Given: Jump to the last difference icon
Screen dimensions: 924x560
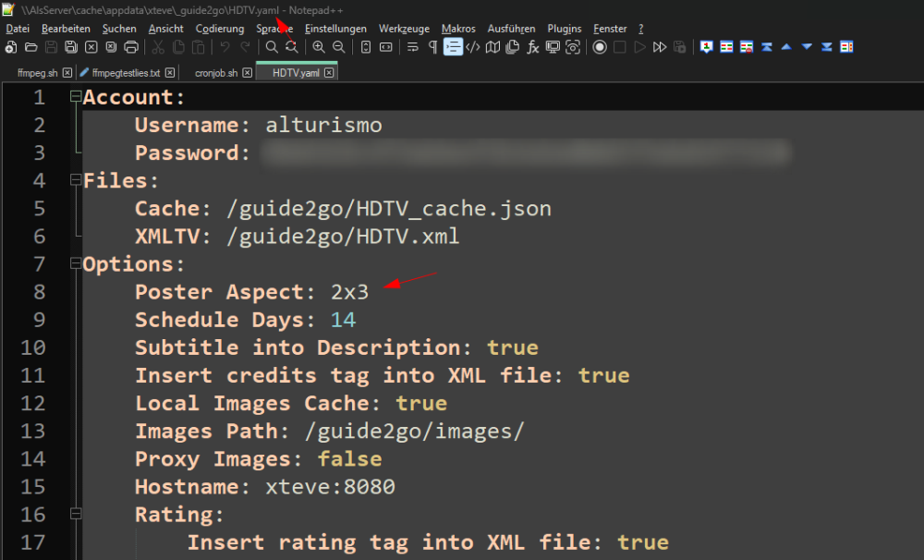Looking at the screenshot, I should [x=827, y=47].
